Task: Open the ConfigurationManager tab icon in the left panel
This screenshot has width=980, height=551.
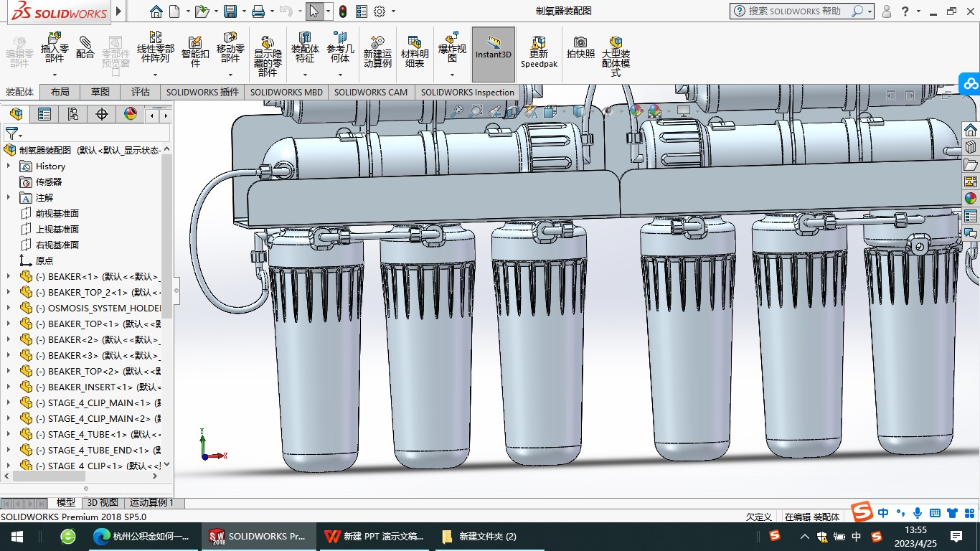Action: click(72, 114)
